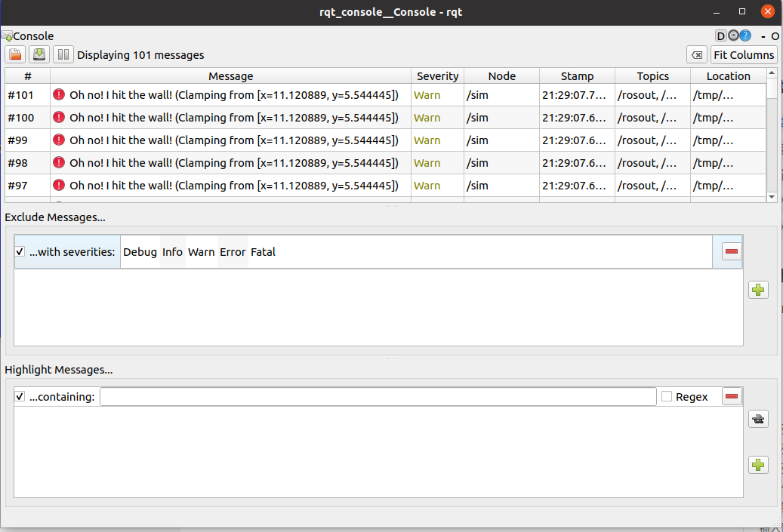The image size is (783, 532).
Task: Click Warn severity cell of #98
Action: (437, 163)
